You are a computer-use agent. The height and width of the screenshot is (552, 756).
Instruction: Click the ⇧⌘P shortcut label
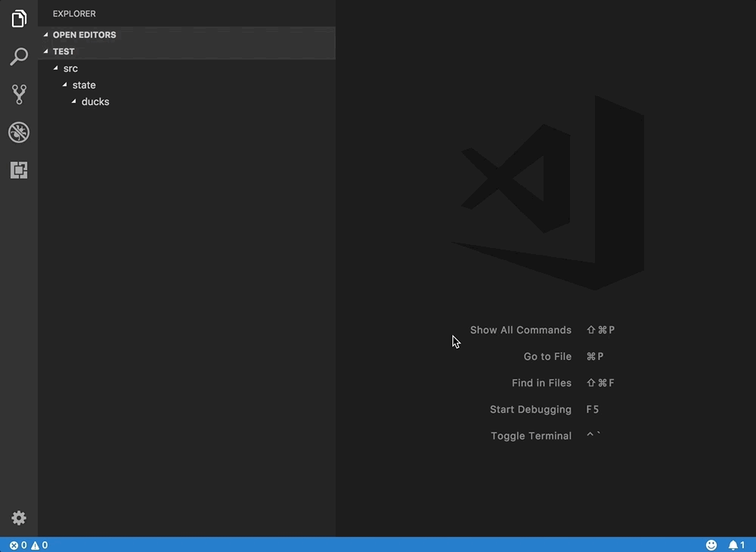pos(600,330)
